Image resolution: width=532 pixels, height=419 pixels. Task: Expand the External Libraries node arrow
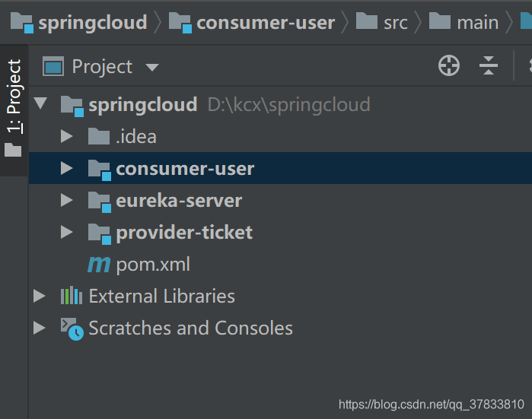[x=40, y=296]
